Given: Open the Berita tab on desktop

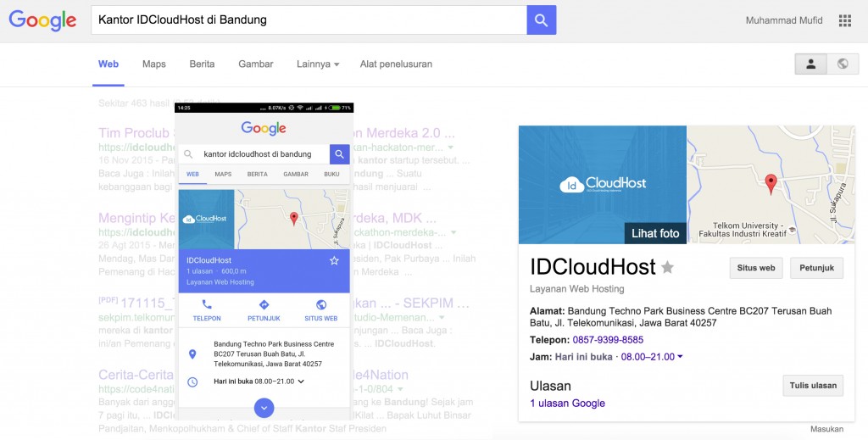Looking at the screenshot, I should click(x=202, y=64).
